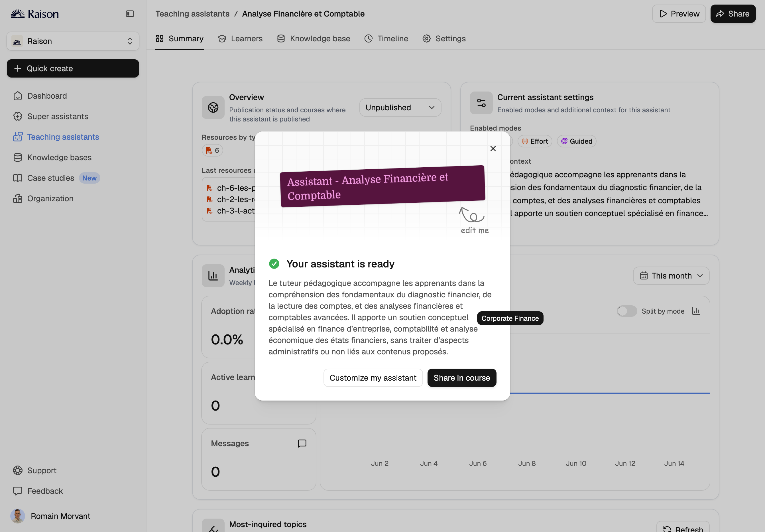Click the Corporate Finance tooltip label
The height and width of the screenshot is (532, 765).
click(x=510, y=318)
